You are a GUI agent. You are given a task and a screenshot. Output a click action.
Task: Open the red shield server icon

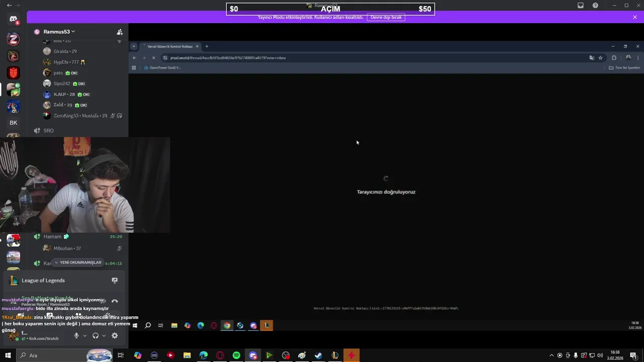click(14, 73)
